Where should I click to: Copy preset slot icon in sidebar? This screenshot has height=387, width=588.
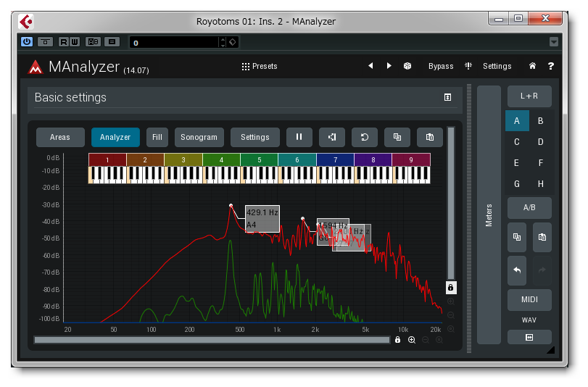[x=517, y=237]
